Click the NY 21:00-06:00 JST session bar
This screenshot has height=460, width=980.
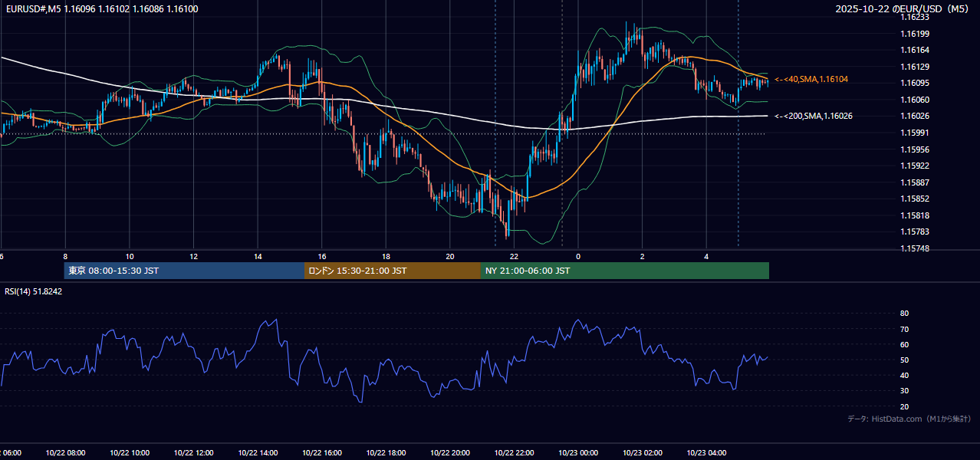click(625, 271)
